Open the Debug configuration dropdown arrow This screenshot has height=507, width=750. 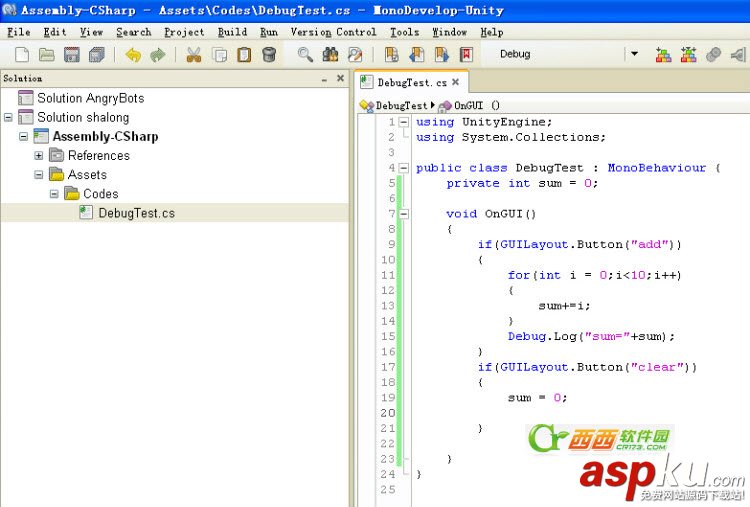pyautogui.click(x=634, y=54)
